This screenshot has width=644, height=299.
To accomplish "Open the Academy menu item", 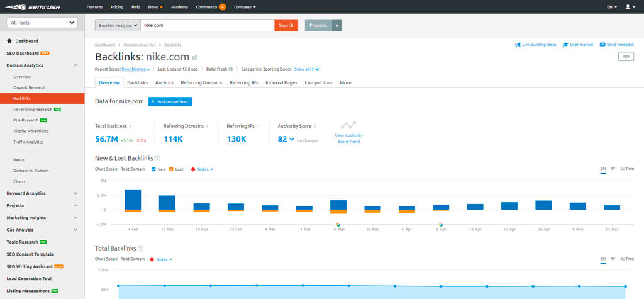I will tap(179, 7).
